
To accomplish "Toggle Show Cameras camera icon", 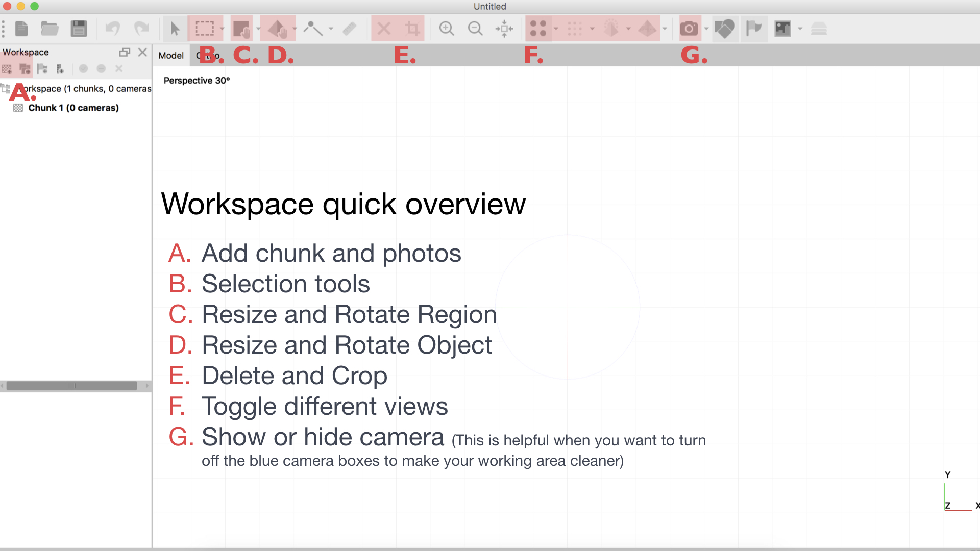I will (x=689, y=29).
